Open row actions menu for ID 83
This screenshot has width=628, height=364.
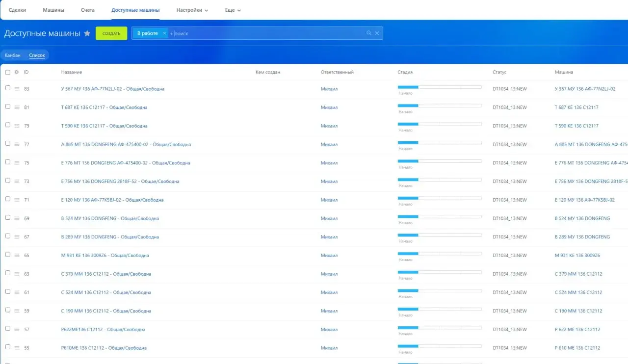pos(17,89)
